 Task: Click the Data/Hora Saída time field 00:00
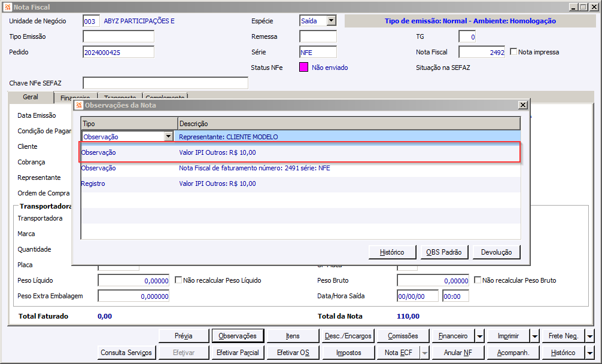coord(455,296)
